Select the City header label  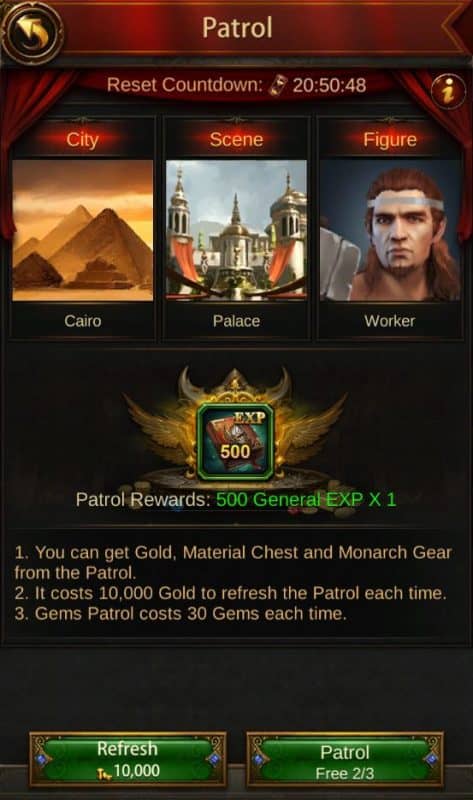[x=83, y=139]
